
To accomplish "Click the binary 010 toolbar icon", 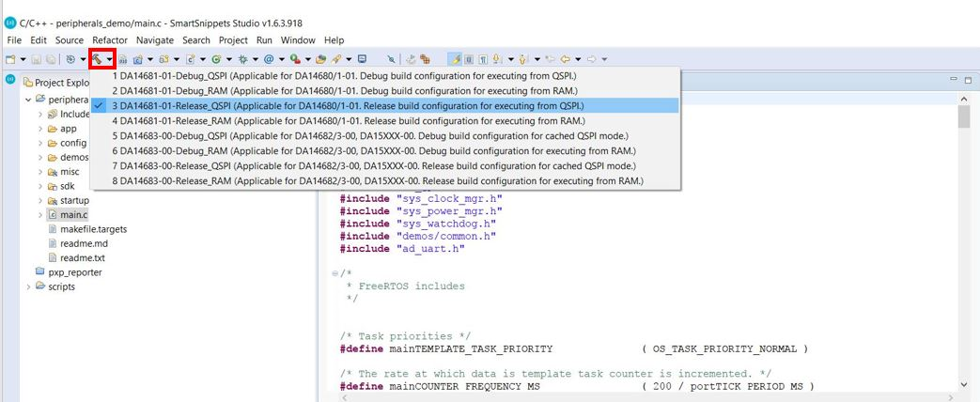I will pos(123,59).
